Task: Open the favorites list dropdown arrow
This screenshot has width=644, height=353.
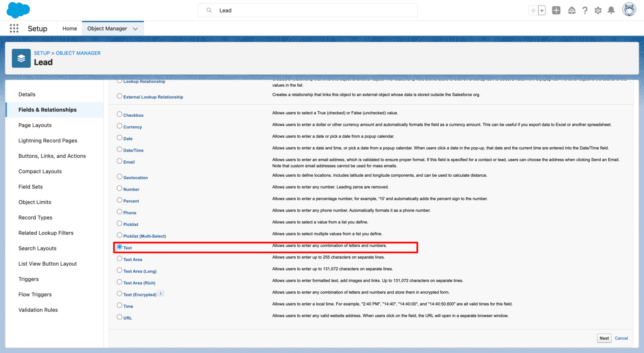Action: pyautogui.click(x=541, y=10)
